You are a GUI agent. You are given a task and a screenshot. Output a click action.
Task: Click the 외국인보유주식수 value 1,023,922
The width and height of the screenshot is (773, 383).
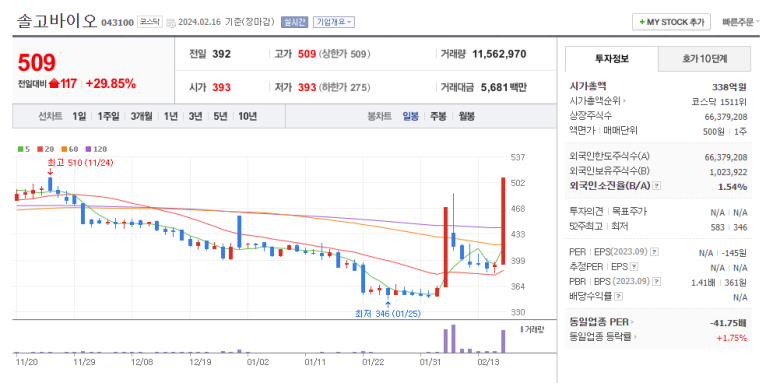coord(728,172)
